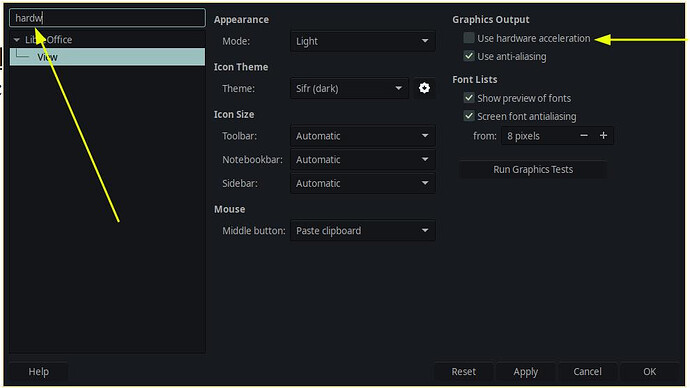Enable Use hardware acceleration checkbox
690x388 pixels.
(469, 38)
